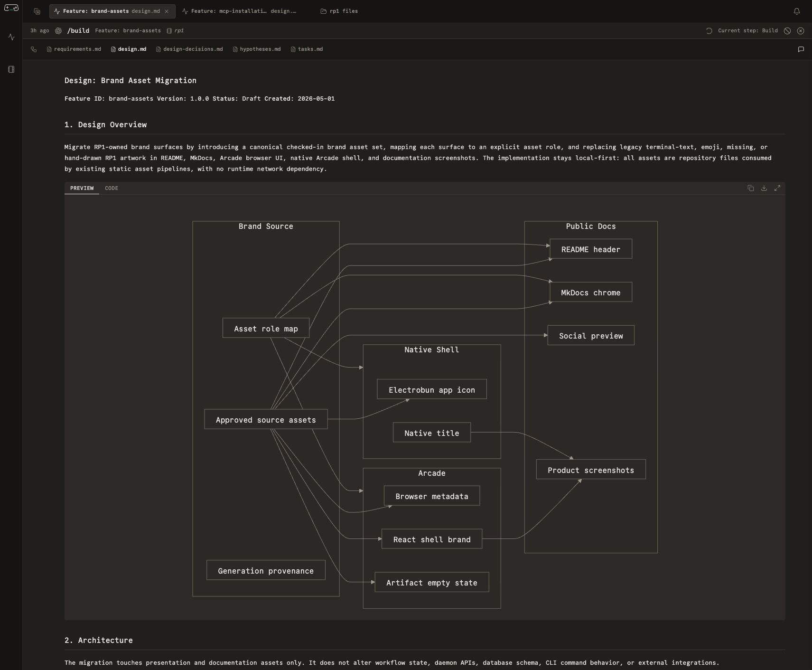Screen dimensions: 812x670
Task: Click the Social preview node
Action: 591,336
